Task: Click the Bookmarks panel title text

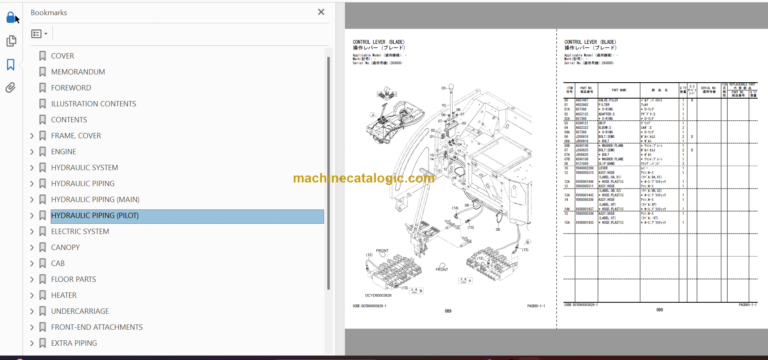Action: (48, 12)
